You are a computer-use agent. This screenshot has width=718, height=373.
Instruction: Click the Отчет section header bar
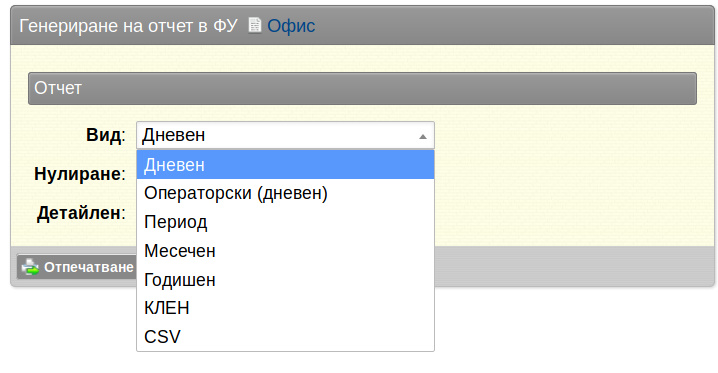tap(362, 88)
